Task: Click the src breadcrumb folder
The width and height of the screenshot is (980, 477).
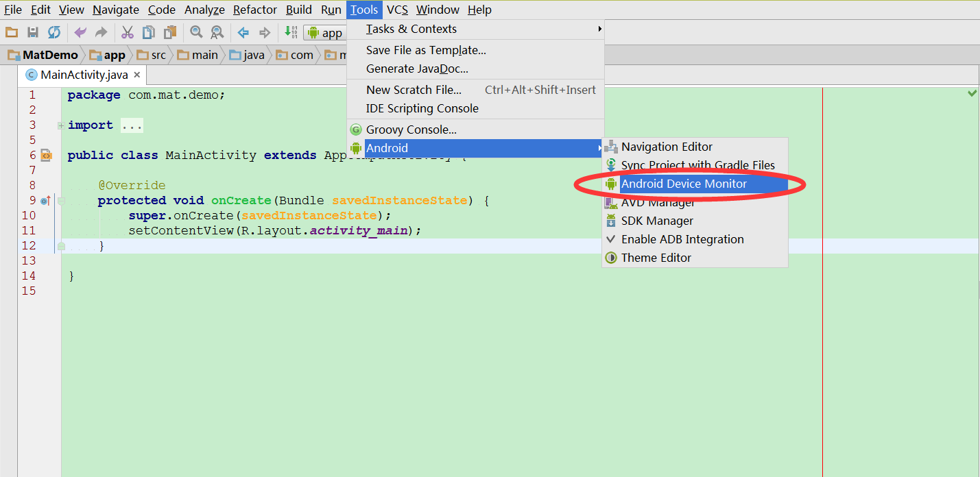Action: (x=152, y=55)
